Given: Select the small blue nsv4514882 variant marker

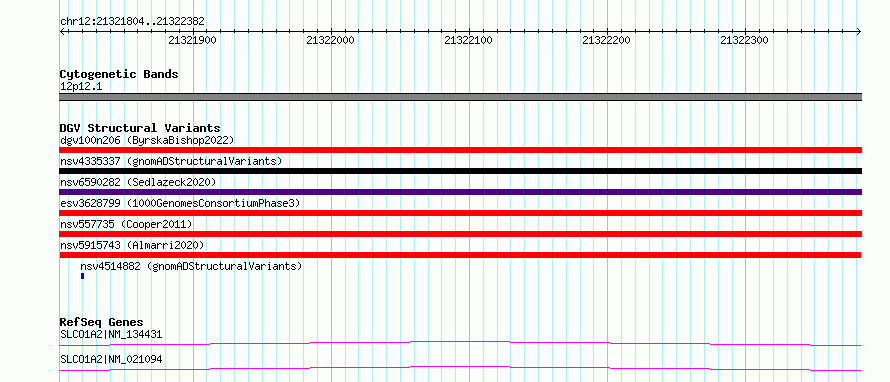Looking at the screenshot, I should (82, 276).
